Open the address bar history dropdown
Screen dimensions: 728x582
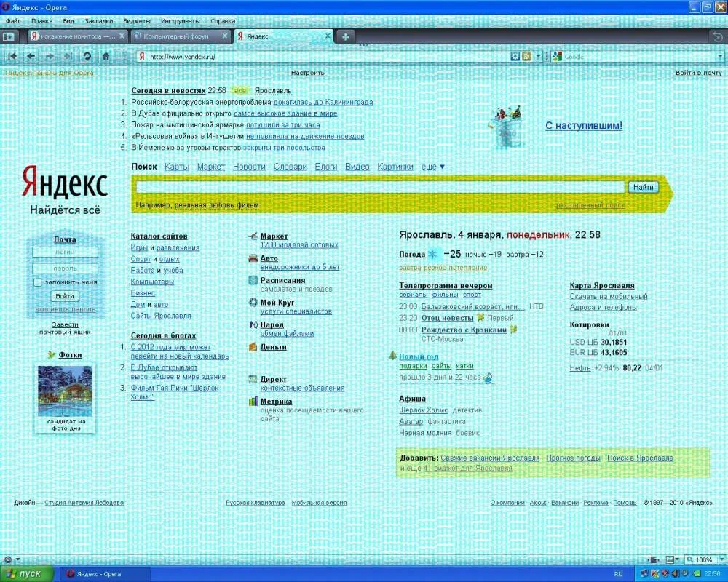[538, 56]
